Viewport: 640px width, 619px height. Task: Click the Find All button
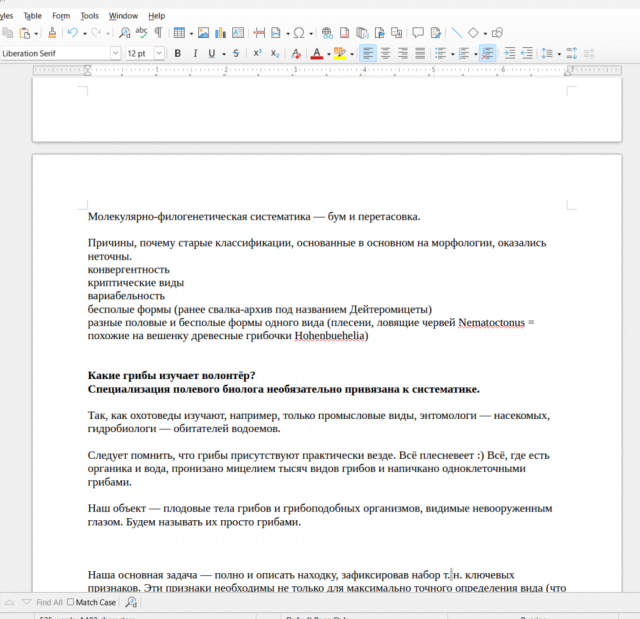click(x=49, y=602)
